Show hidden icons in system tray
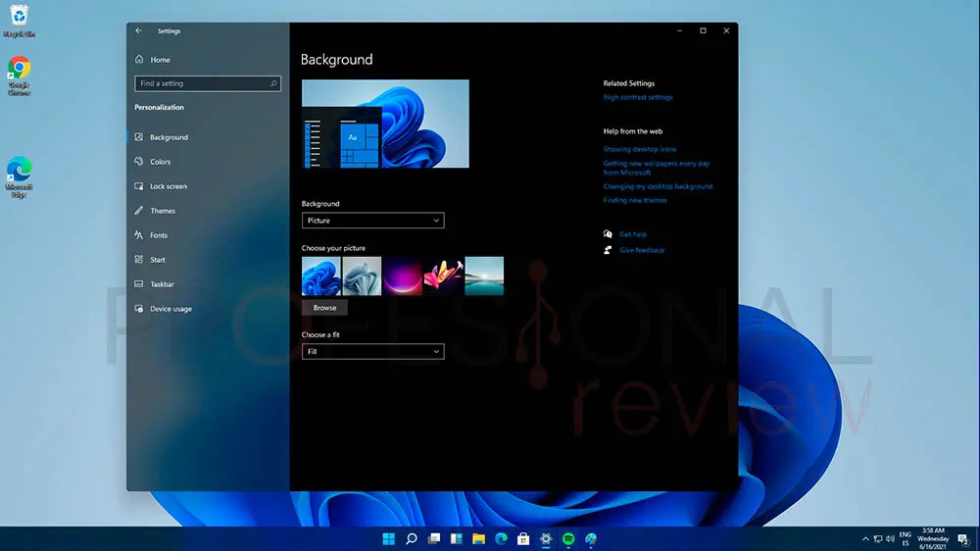The image size is (980, 551). pyautogui.click(x=865, y=539)
